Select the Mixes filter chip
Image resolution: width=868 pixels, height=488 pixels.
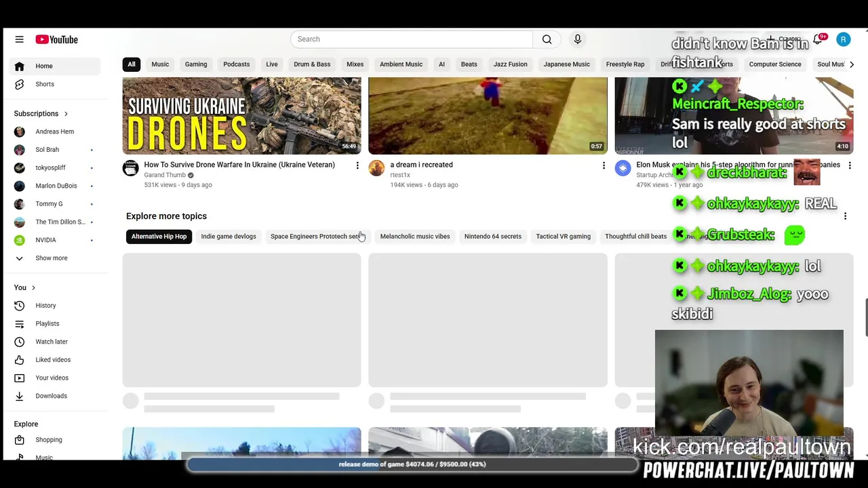click(355, 64)
